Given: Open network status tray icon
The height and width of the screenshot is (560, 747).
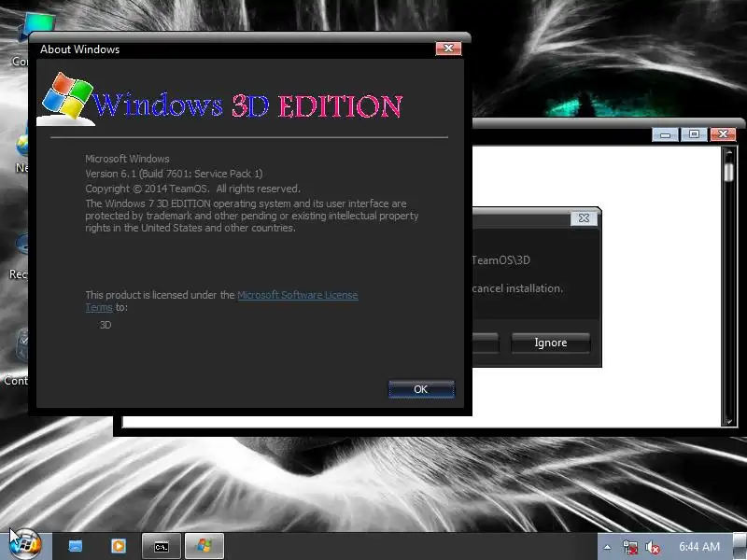Looking at the screenshot, I should tap(629, 547).
